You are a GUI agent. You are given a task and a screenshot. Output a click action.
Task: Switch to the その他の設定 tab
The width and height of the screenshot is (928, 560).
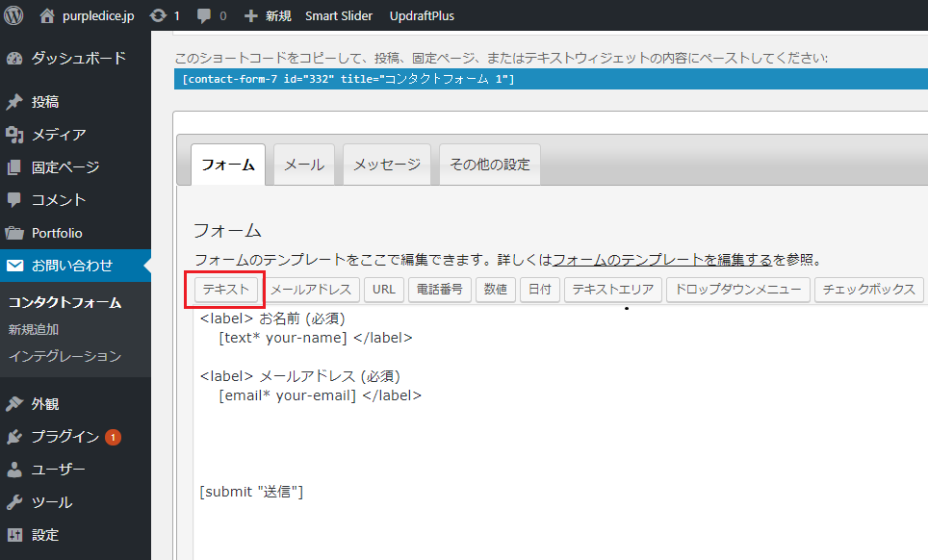click(489, 165)
